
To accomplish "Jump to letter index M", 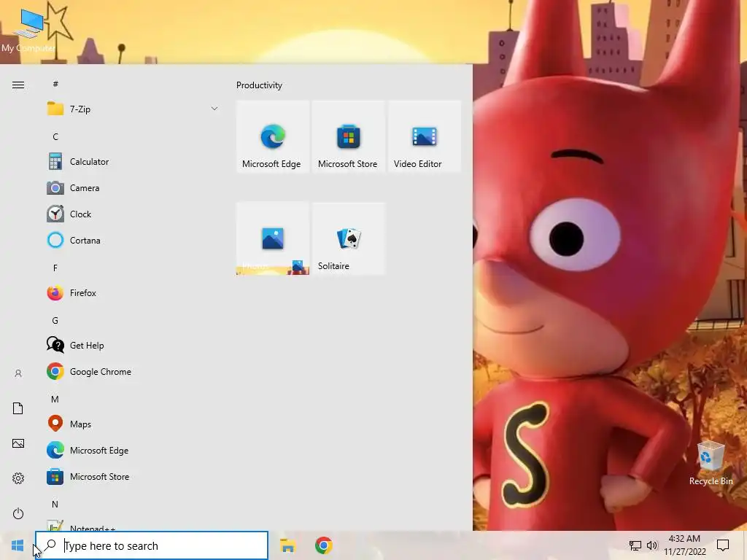I will coord(55,399).
